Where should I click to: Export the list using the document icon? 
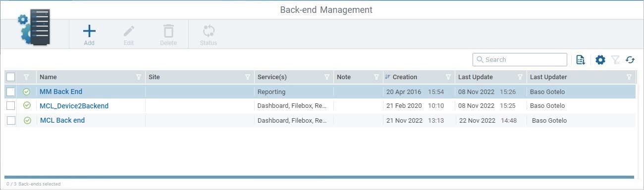click(581, 60)
